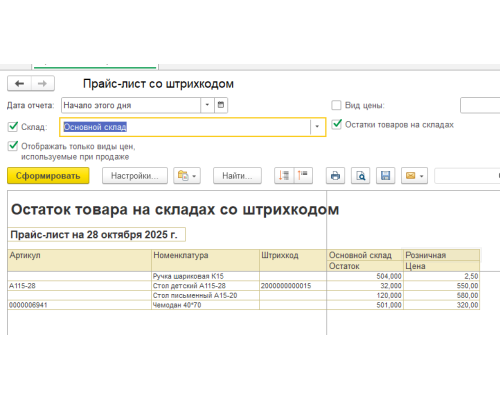Select stock value 504,000
This screenshot has height=400, width=500.
click(x=365, y=276)
